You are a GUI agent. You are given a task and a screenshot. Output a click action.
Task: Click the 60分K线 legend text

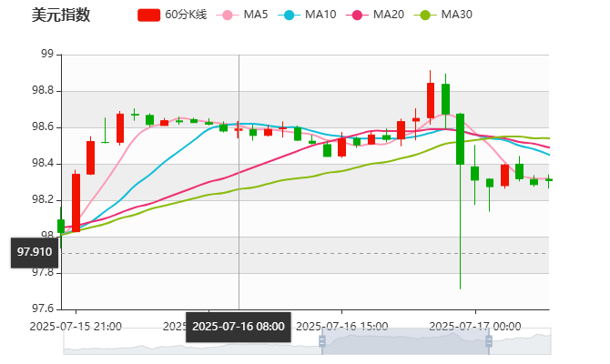[187, 15]
